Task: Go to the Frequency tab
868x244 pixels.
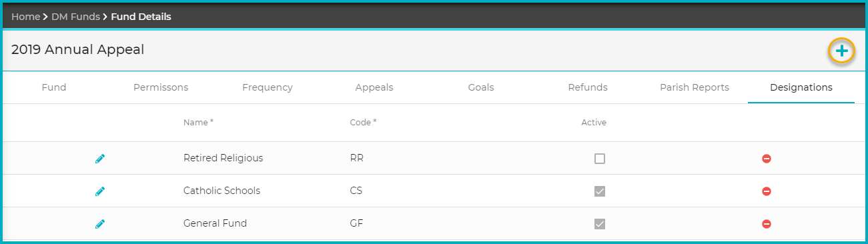Action: [268, 87]
